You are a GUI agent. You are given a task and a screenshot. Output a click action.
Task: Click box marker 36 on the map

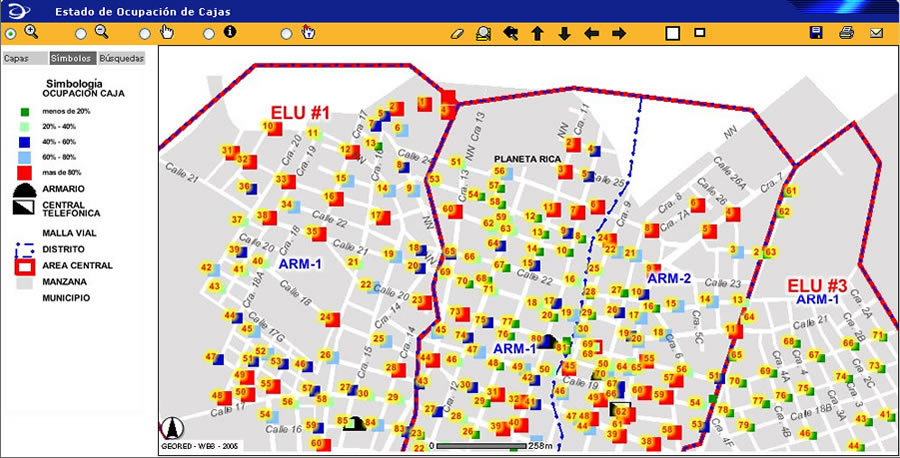coord(245,187)
